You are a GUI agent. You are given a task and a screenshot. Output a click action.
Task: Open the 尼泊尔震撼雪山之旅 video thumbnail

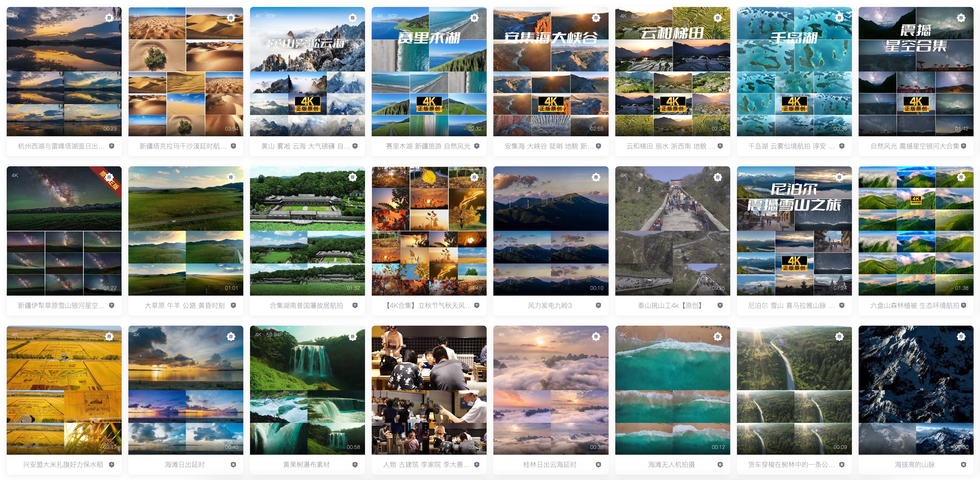click(x=794, y=231)
